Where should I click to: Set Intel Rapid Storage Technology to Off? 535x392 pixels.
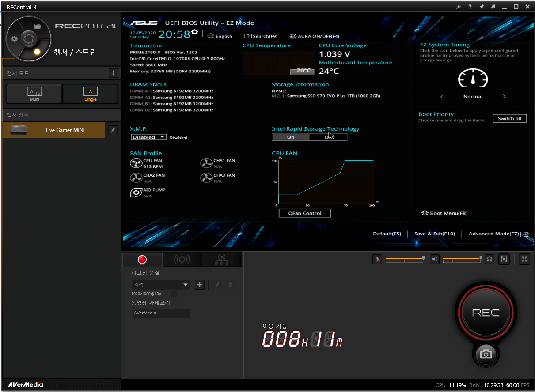point(328,137)
